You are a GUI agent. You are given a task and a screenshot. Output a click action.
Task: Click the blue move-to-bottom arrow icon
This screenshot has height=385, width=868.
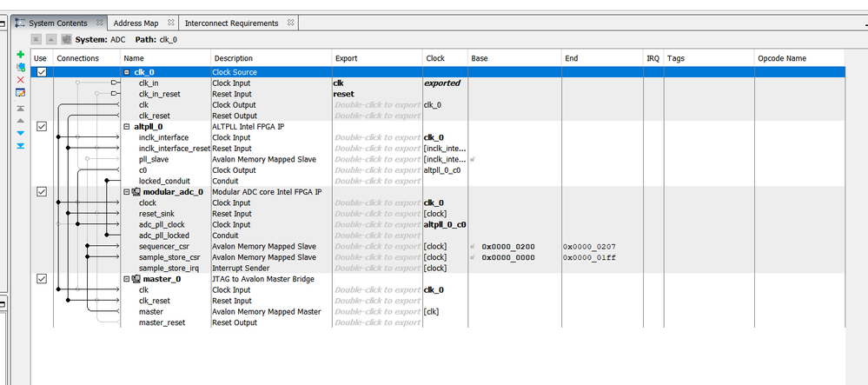pos(21,146)
